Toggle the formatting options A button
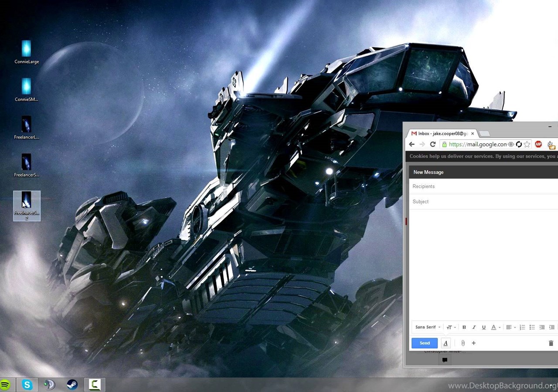 tap(446, 343)
